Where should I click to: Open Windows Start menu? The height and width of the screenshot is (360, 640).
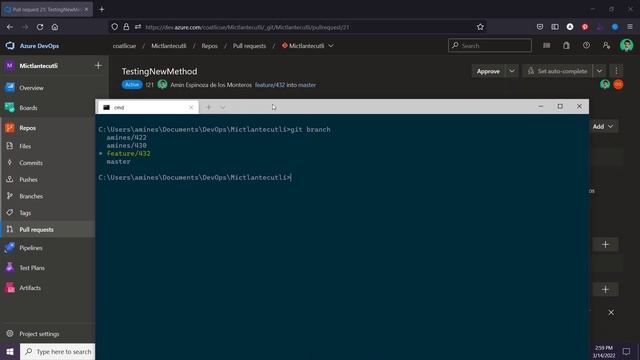tap(10, 351)
